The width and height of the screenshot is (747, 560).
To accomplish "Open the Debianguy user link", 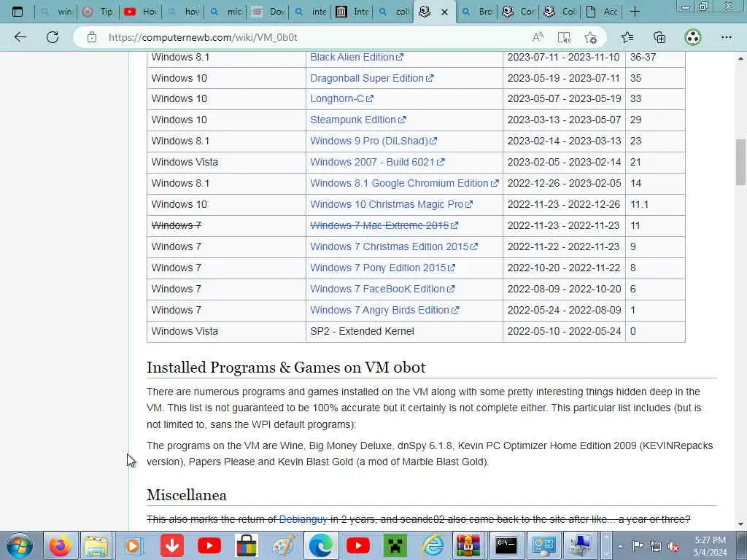I will pos(303,519).
